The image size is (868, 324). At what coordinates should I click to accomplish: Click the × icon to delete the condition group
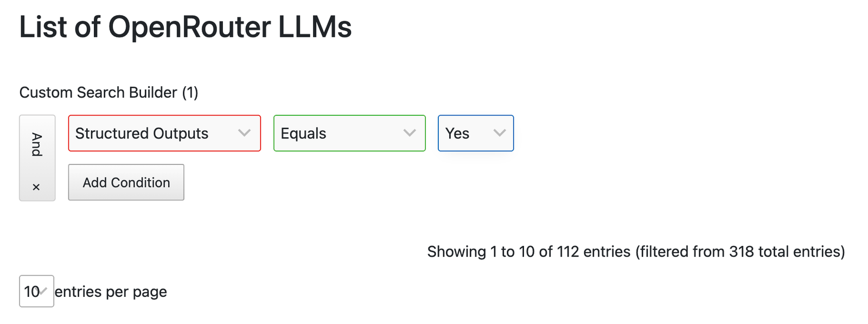pos(36,187)
